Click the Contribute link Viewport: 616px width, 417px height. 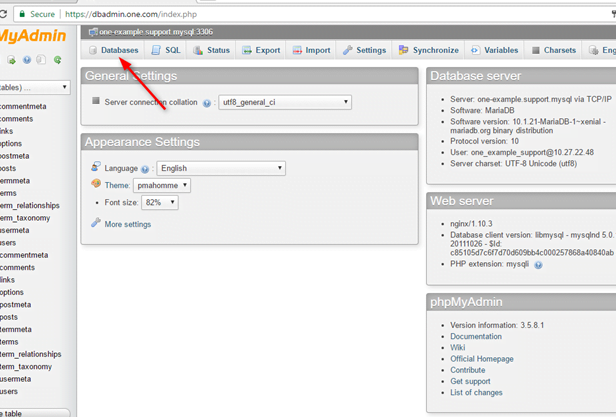[x=468, y=370]
